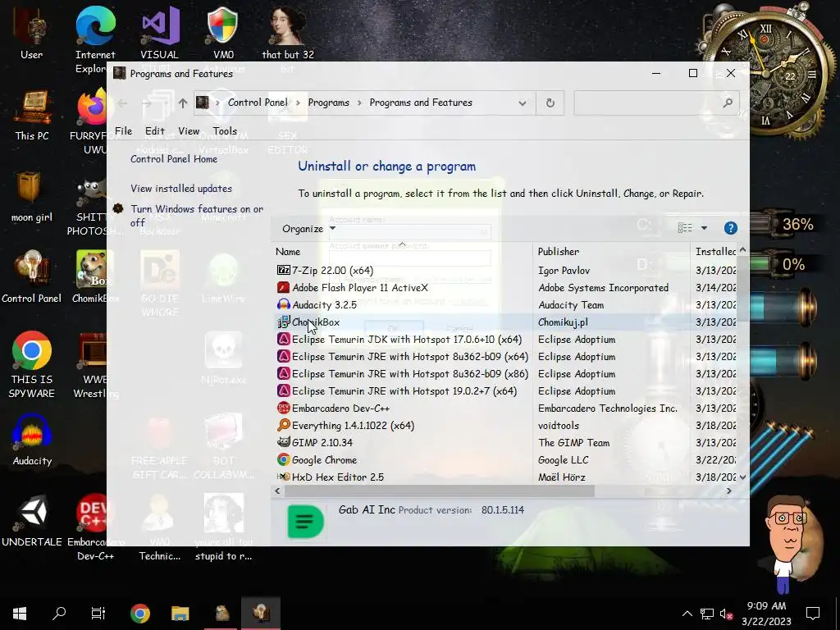Open the notification center icon
The height and width of the screenshot is (630, 840).
tap(813, 613)
